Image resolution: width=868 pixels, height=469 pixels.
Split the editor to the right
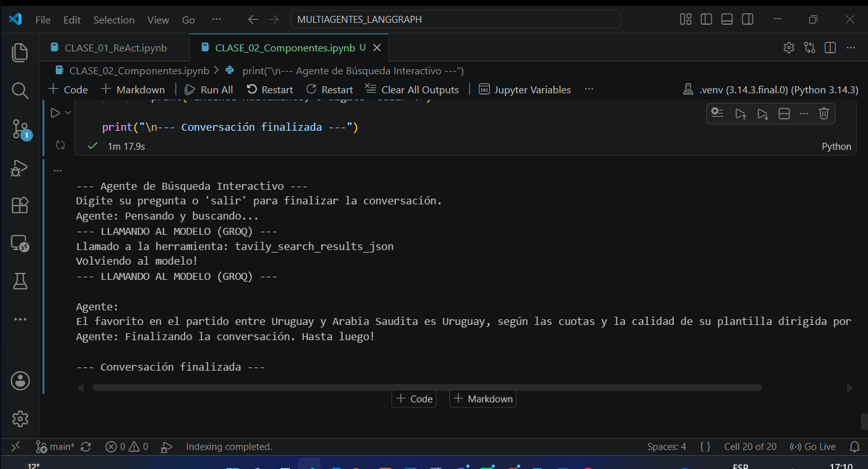830,48
